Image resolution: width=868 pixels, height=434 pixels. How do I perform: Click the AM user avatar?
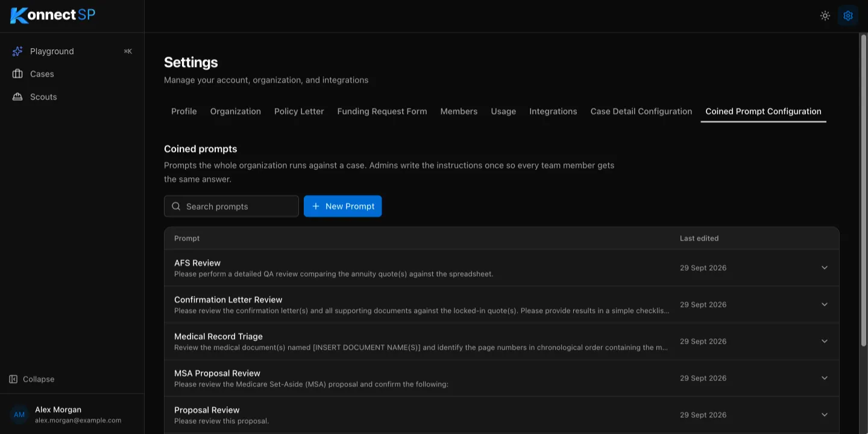[x=19, y=415]
